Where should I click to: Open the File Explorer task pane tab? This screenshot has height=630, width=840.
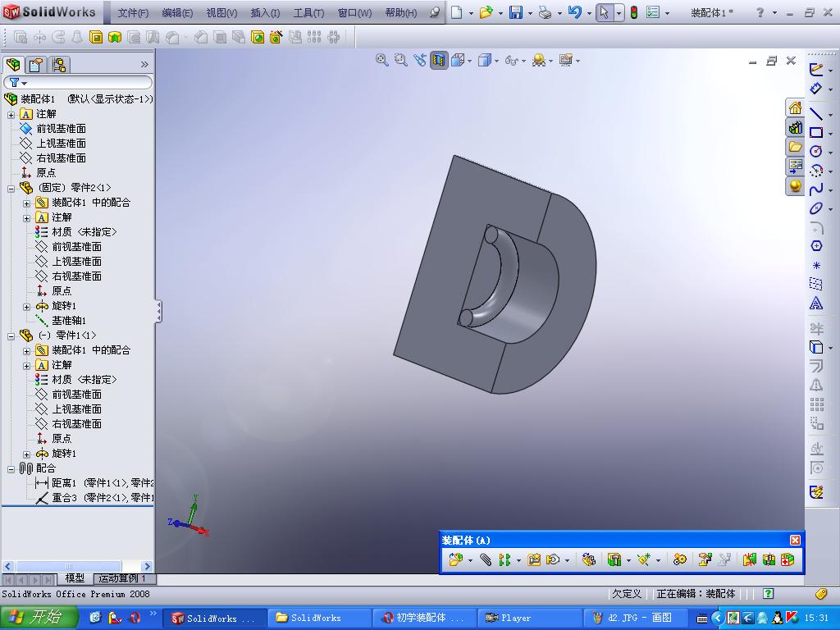(795, 147)
